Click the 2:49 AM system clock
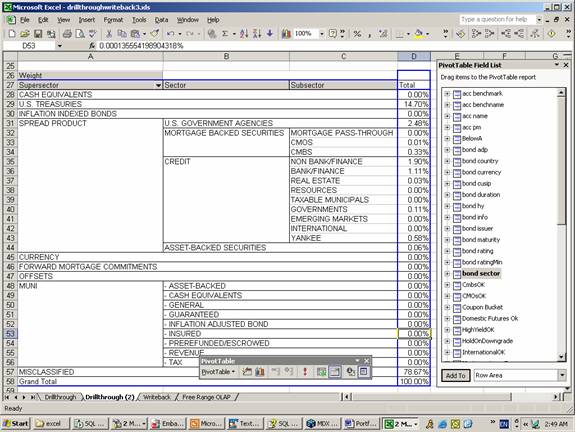 click(556, 424)
